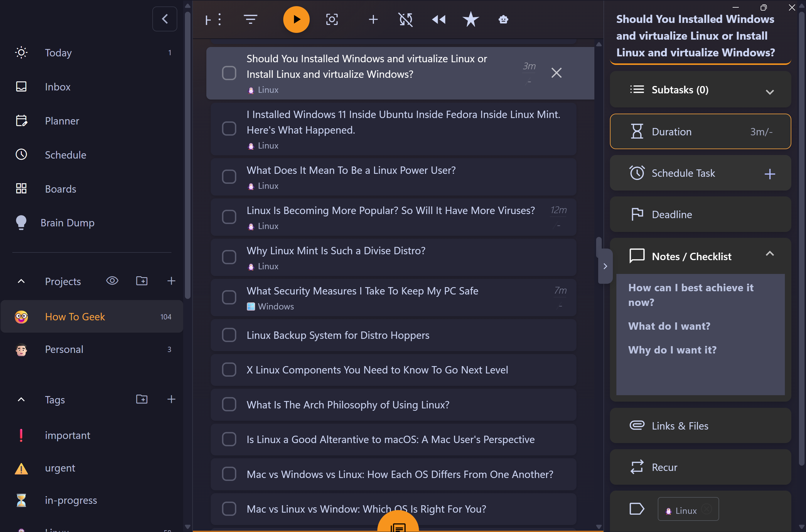Check off 'I Installed Windows 11 Inside Ubuntu' task
This screenshot has width=806, height=532.
pos(229,129)
